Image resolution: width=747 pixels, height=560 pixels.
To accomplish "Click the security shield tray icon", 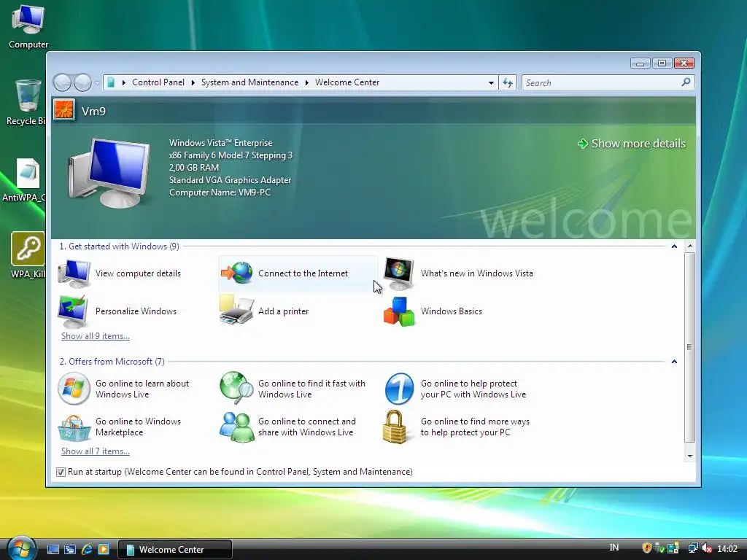I will click(646, 548).
